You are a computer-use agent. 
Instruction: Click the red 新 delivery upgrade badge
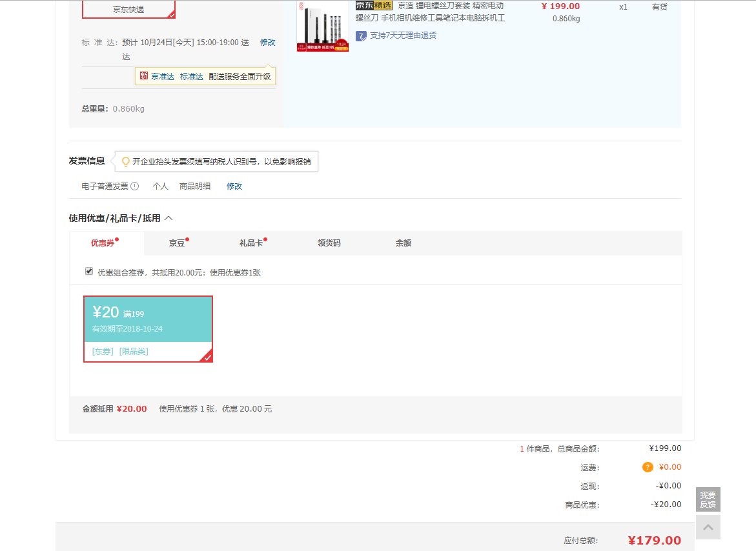coord(144,76)
